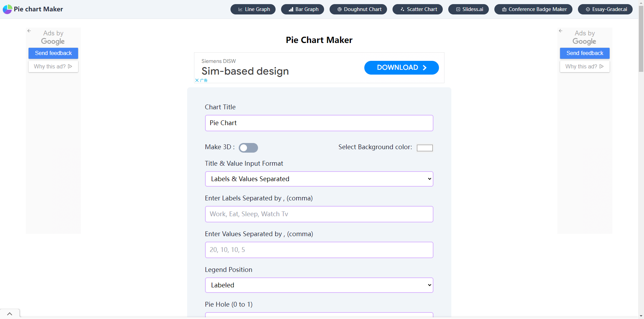The width and height of the screenshot is (644, 319).
Task: Collapse the right Google ad panel
Action: point(561,31)
